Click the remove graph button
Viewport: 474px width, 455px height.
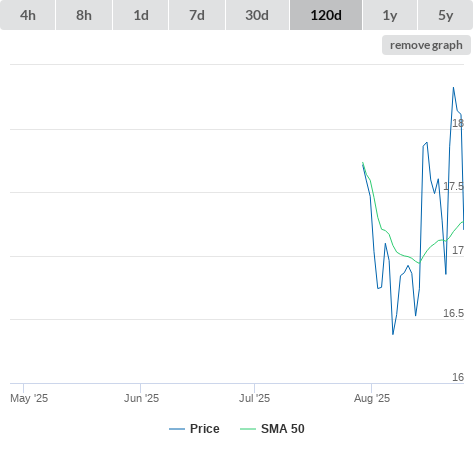click(x=426, y=45)
